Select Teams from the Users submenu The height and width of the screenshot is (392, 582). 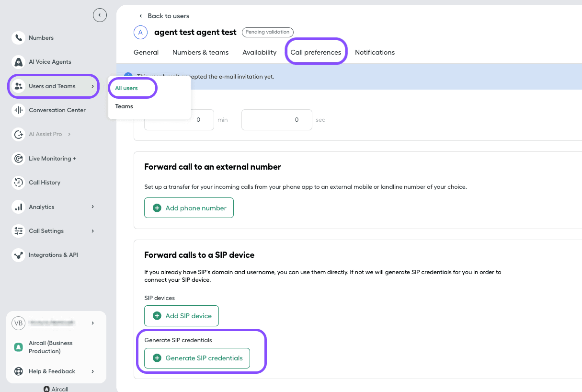(x=124, y=106)
